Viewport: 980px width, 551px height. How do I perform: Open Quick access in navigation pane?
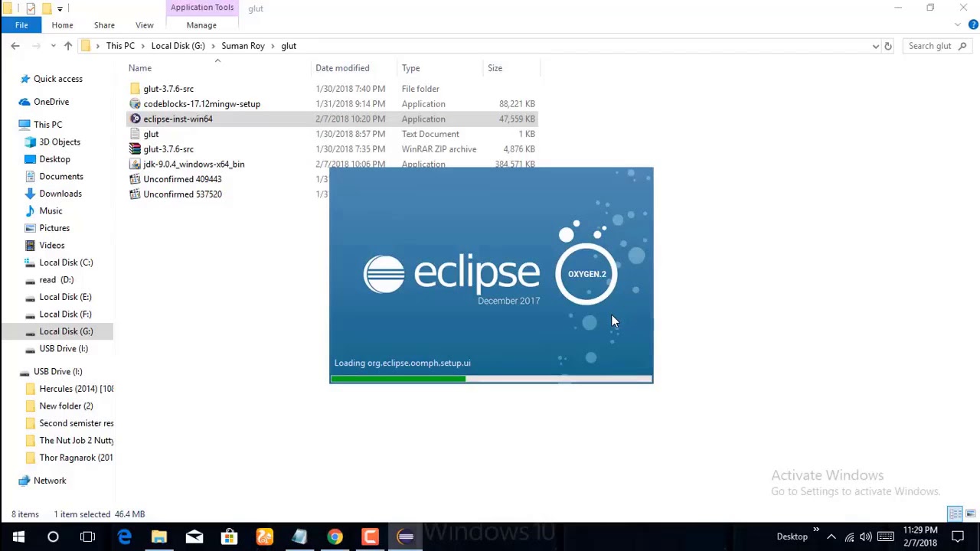click(57, 79)
